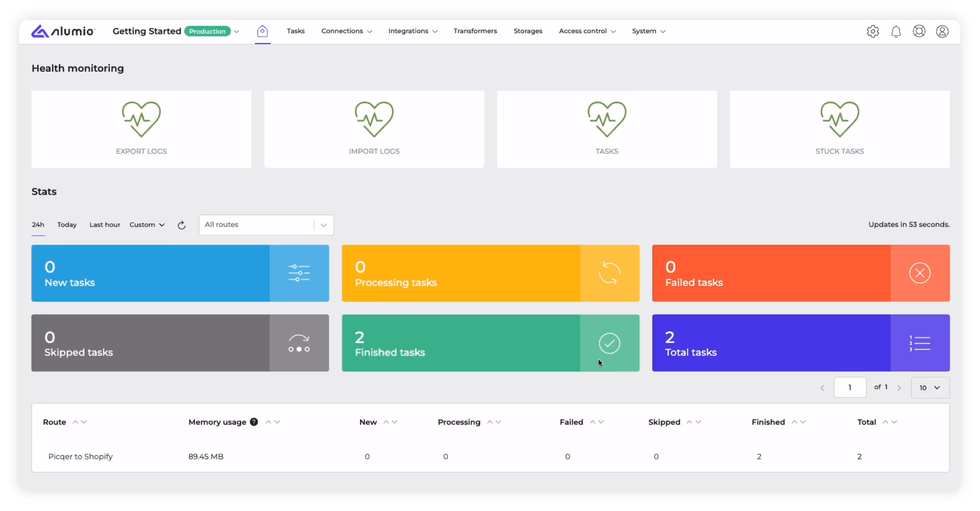Click the Memory usage help question icon
Image resolution: width=980 pixels, height=511 pixels.
point(254,422)
